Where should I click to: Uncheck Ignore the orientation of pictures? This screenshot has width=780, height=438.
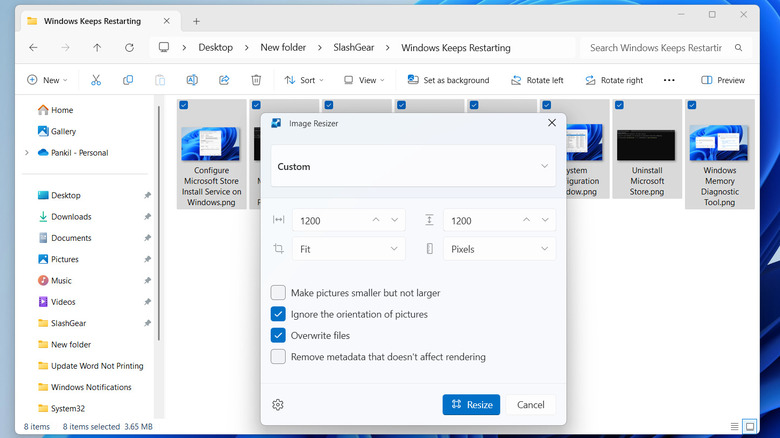tap(279, 314)
